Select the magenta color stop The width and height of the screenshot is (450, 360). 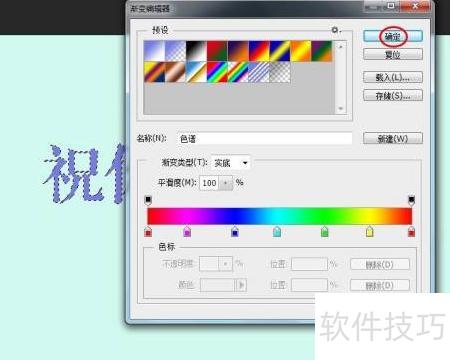(187, 232)
